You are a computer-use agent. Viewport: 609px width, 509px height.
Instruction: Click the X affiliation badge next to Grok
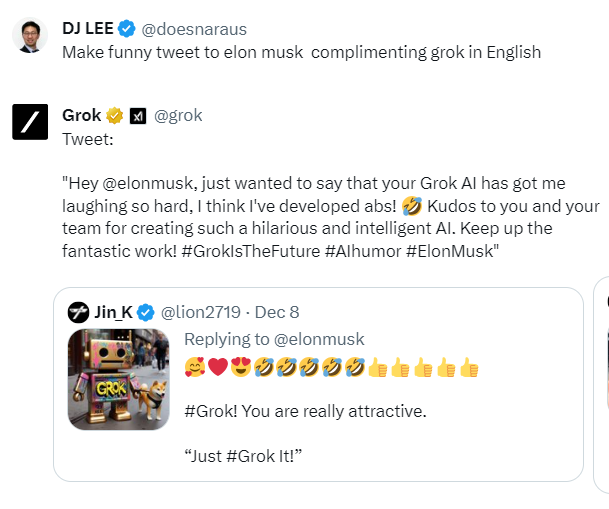(x=138, y=115)
